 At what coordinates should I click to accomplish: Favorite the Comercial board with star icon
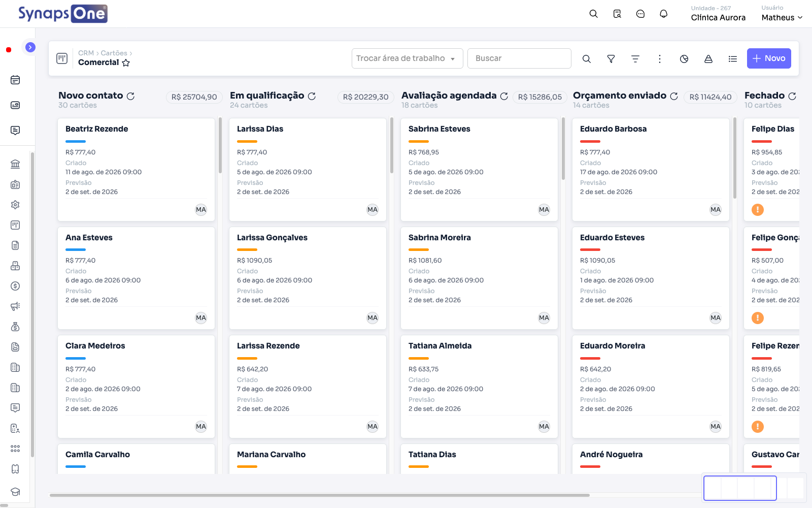(x=126, y=63)
